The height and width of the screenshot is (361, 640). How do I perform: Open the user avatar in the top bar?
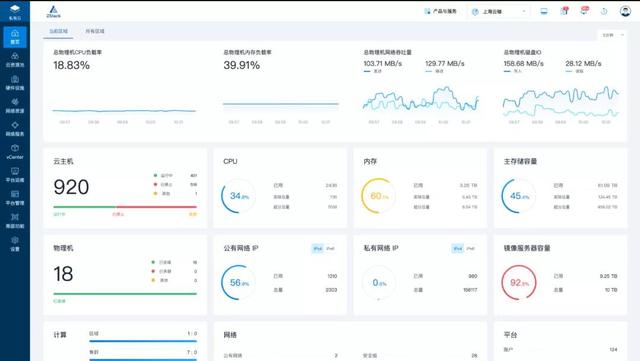625,11
